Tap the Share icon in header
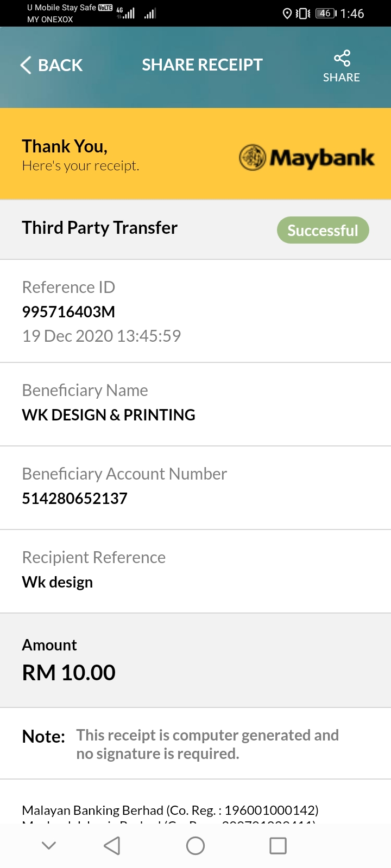This screenshot has width=391, height=868. (342, 58)
